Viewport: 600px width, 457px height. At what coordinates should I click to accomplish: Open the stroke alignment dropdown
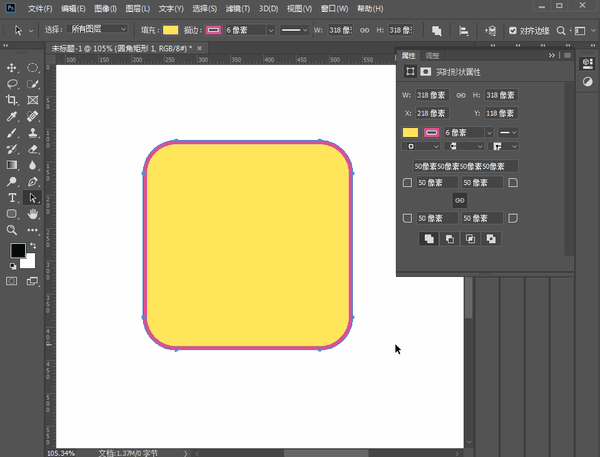(421, 146)
